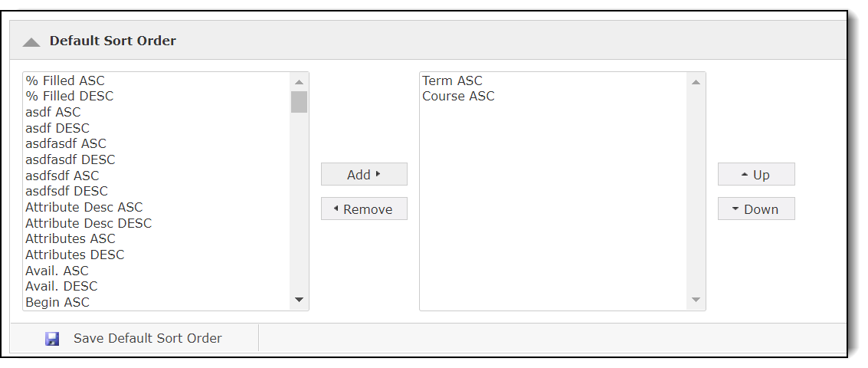Move selected item Up

pos(756,175)
